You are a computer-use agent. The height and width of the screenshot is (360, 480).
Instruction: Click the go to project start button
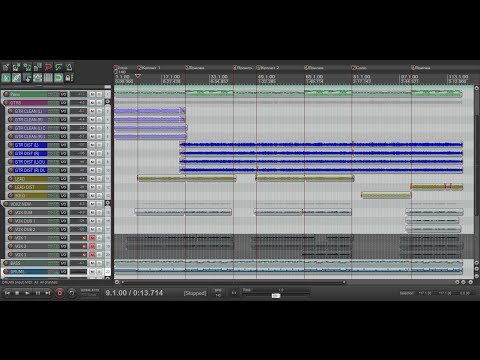tap(7, 293)
